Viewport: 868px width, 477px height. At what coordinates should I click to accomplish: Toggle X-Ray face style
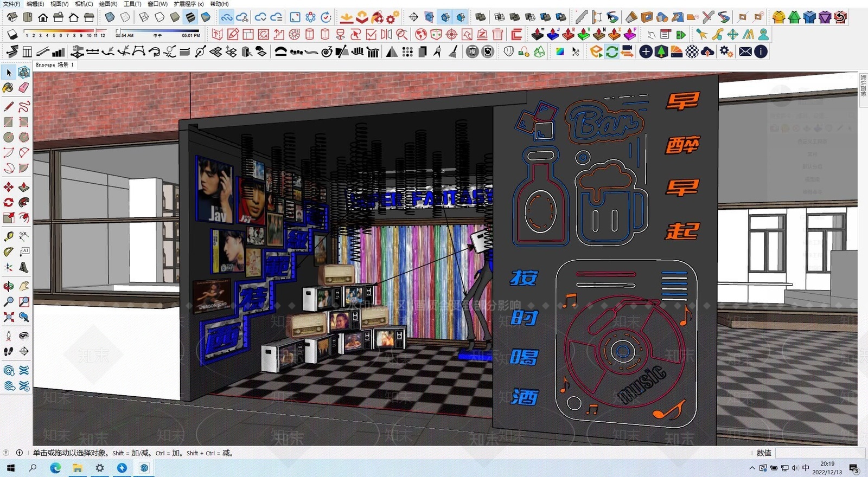(110, 17)
